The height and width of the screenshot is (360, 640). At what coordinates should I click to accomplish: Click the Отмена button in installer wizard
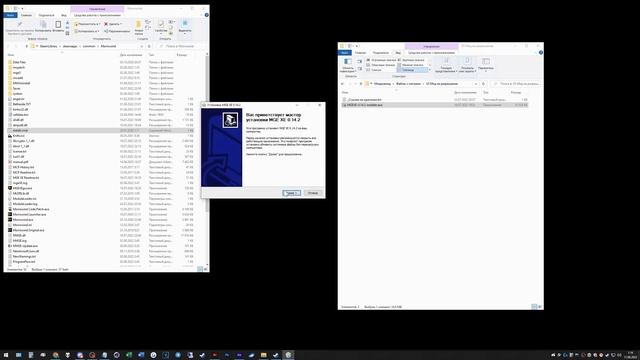pyautogui.click(x=313, y=193)
